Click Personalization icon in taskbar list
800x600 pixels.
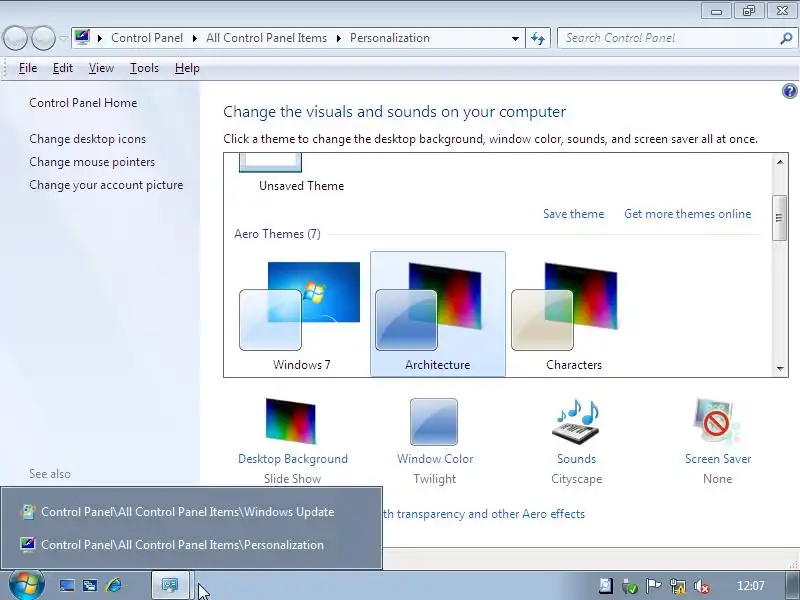[28, 544]
